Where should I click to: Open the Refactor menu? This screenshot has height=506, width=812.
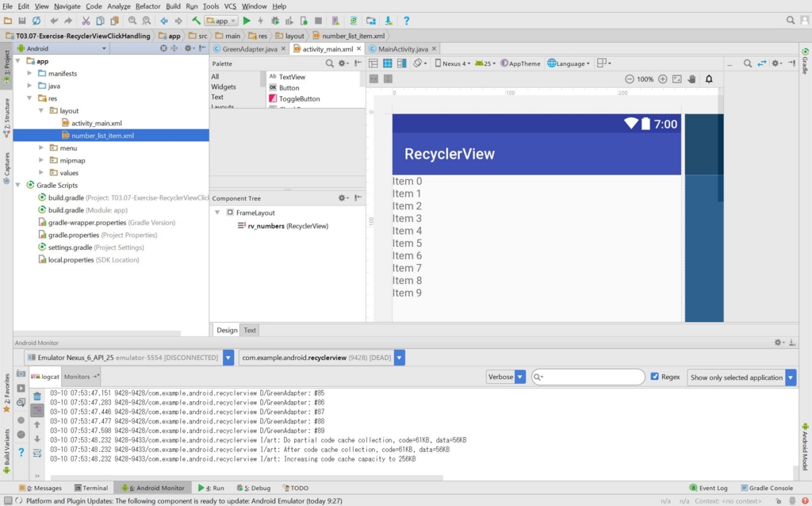coord(147,6)
